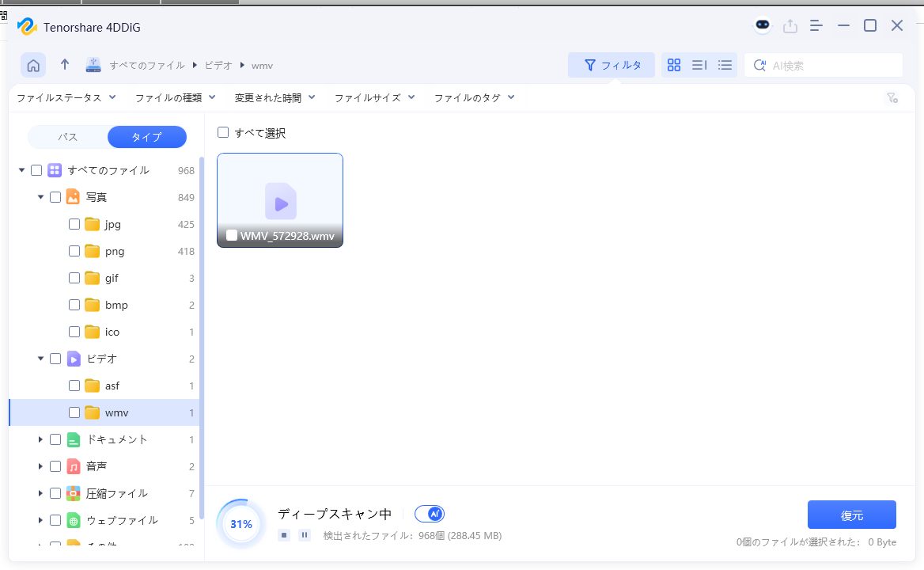Tick the jpg folder checkbox
Viewport: 924px width, 570px height.
[74, 224]
